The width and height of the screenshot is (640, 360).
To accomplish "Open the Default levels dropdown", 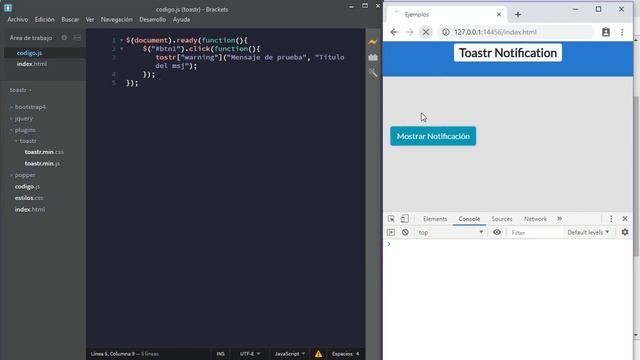I will (588, 232).
